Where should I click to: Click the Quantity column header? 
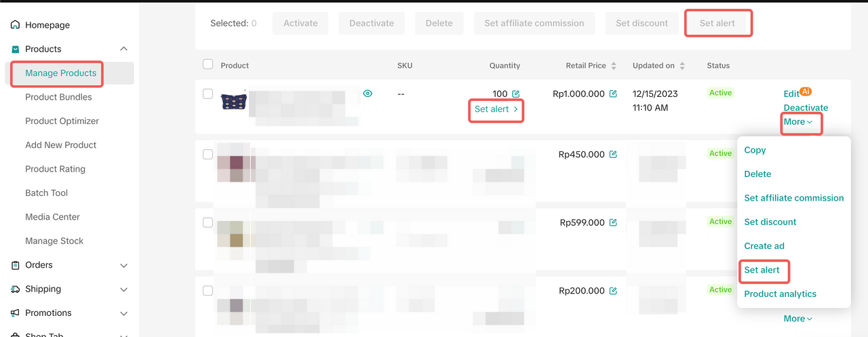tap(505, 66)
